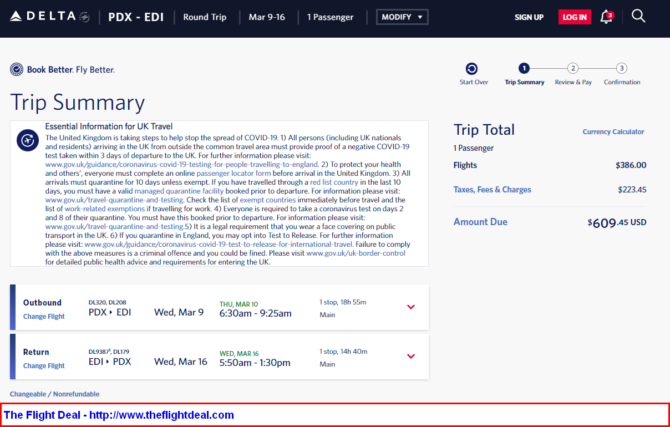Click the Start Over label
The image size is (670, 427).
coord(474,82)
